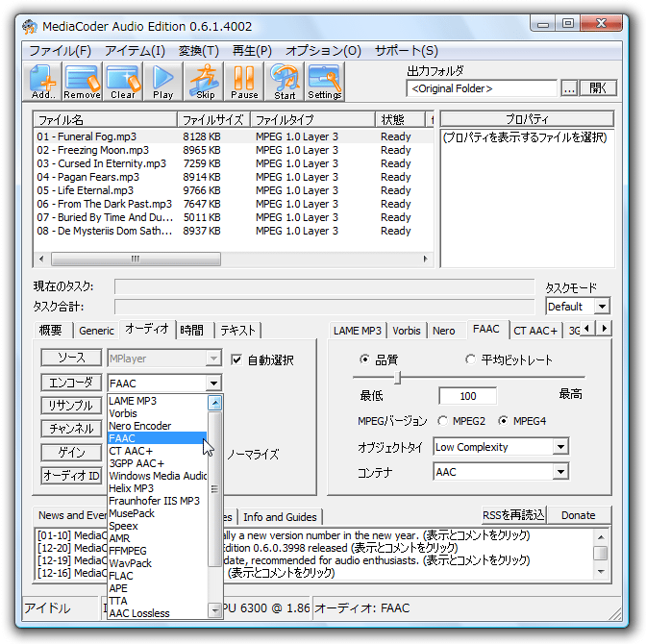Click the quality value field showing 100

467,396
